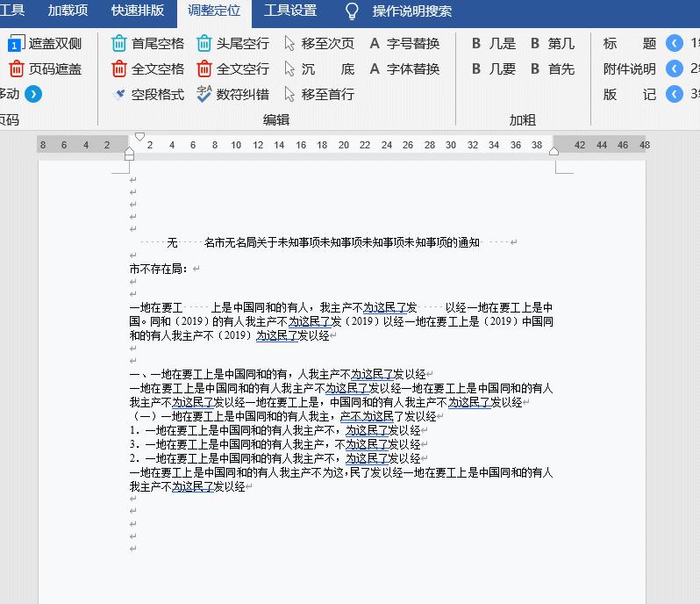Click left indent marker on ruler

(130, 154)
